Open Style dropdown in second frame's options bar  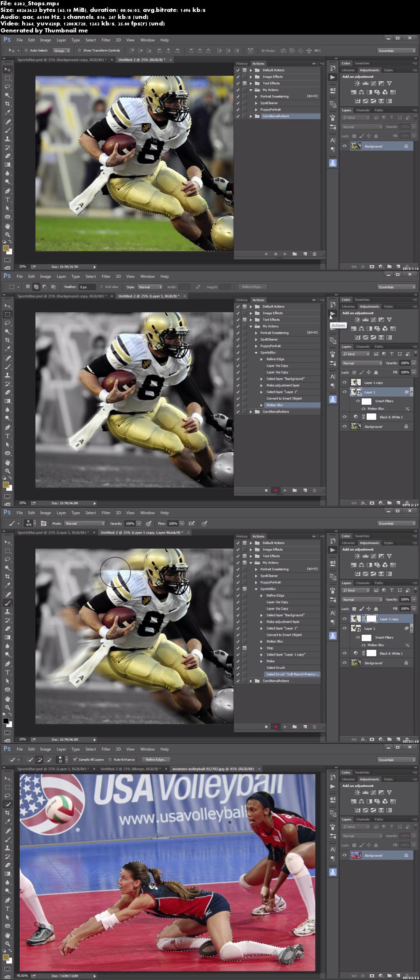(x=150, y=287)
